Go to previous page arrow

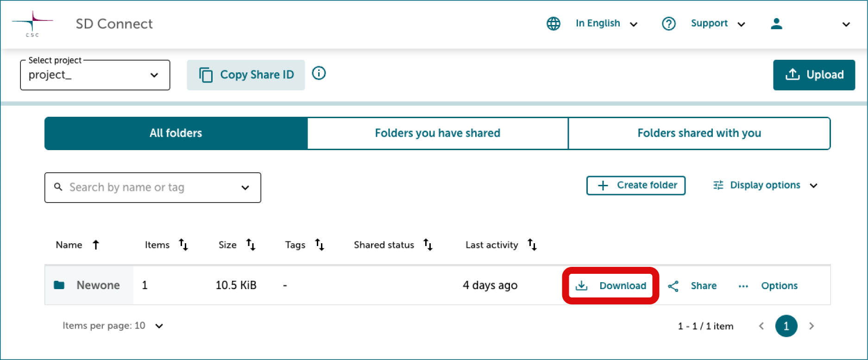click(761, 326)
